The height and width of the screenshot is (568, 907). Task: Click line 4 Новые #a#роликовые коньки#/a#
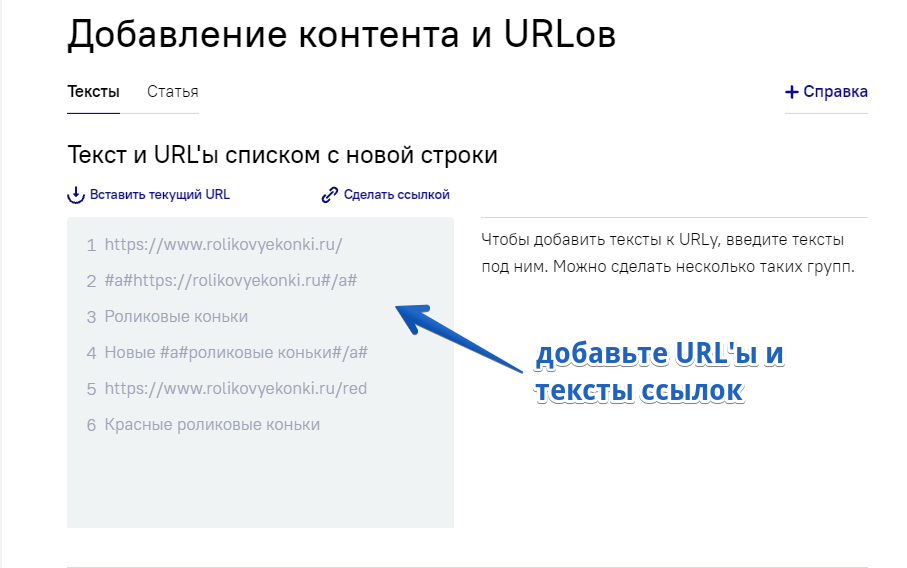pos(236,352)
